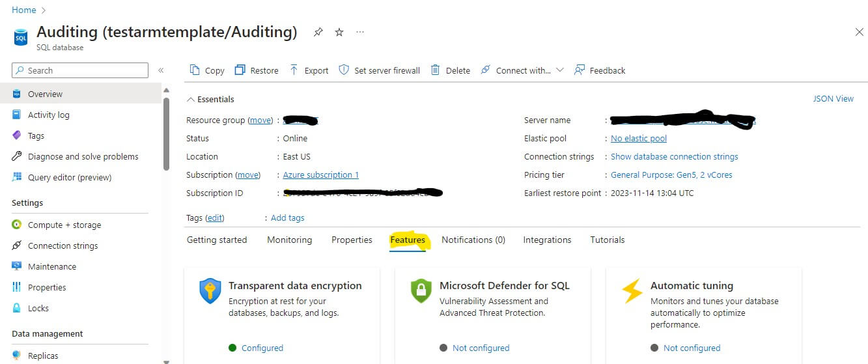The height and width of the screenshot is (364, 868).
Task: Open the more options ellipsis menu
Action: click(x=360, y=32)
